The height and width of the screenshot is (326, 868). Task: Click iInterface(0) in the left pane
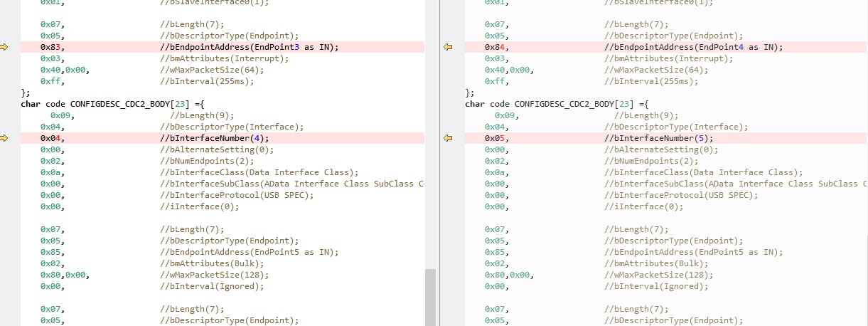200,206
